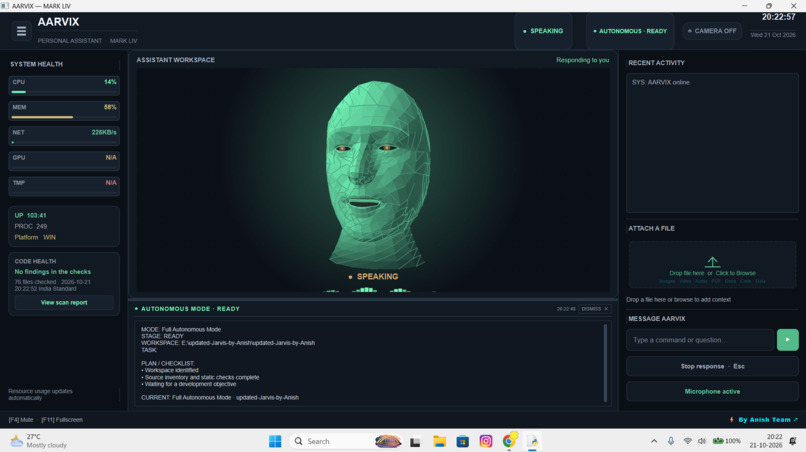Click the Type a command or question field
The height and width of the screenshot is (452, 806).
click(700, 340)
